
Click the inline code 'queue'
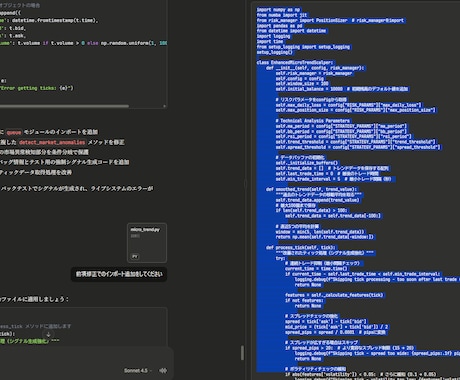click(x=14, y=132)
